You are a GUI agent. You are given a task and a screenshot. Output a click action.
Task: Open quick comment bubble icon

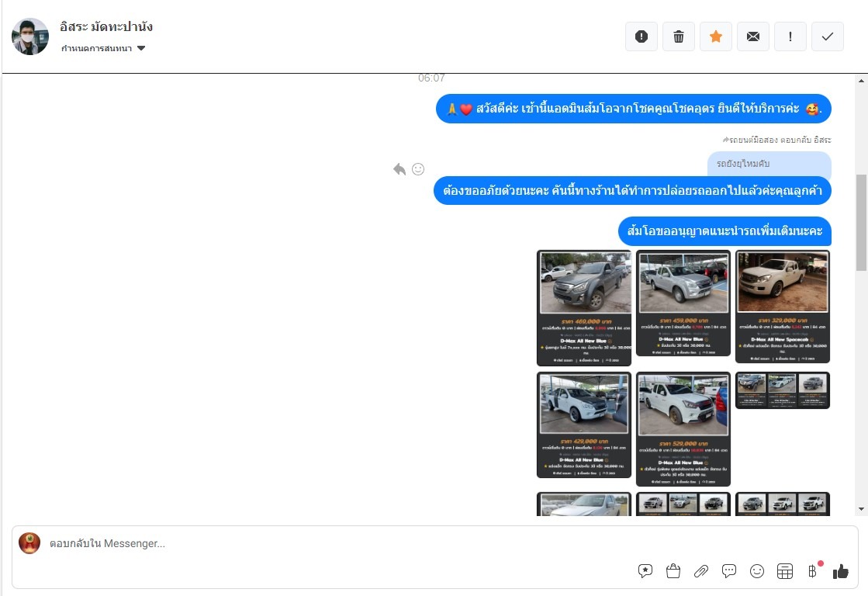pyautogui.click(x=729, y=571)
